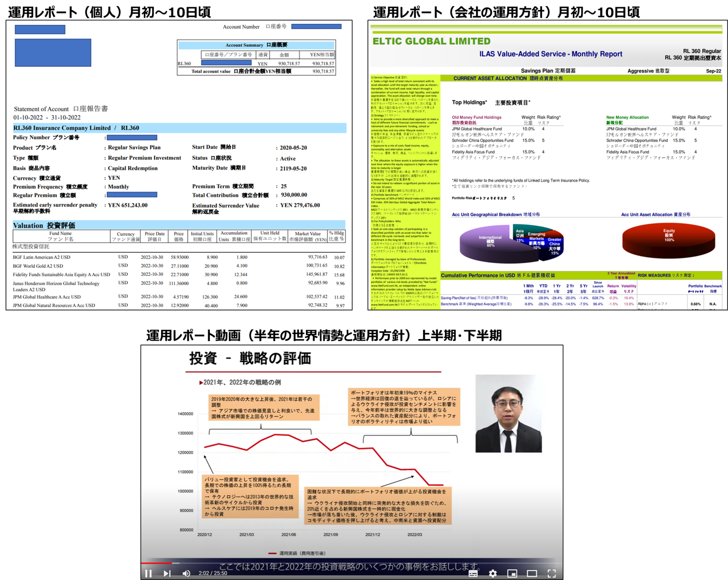Click the geographical breakdown pie chart
Viewport: 728px width, 580px height.
point(511,243)
